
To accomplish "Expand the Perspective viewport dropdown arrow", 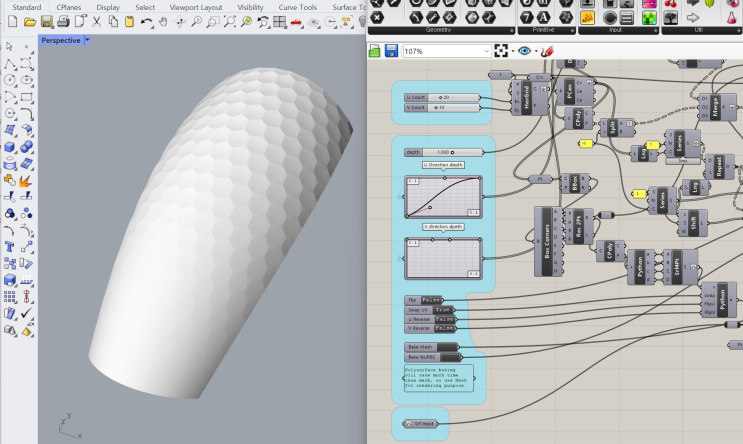I will (87, 40).
